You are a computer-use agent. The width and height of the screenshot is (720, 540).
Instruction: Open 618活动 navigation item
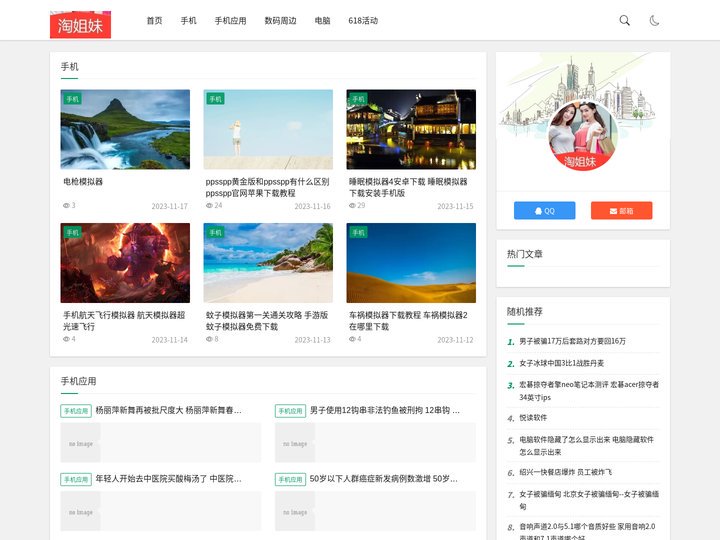tap(363, 21)
